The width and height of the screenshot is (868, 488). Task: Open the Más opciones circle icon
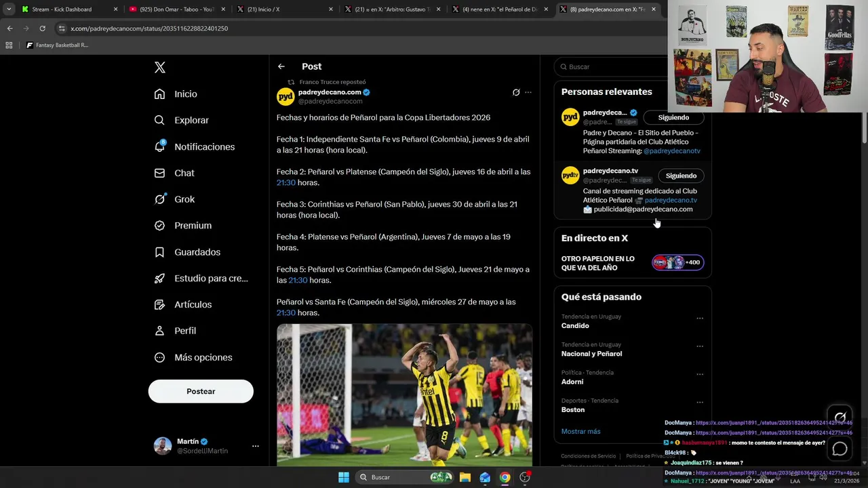(159, 357)
